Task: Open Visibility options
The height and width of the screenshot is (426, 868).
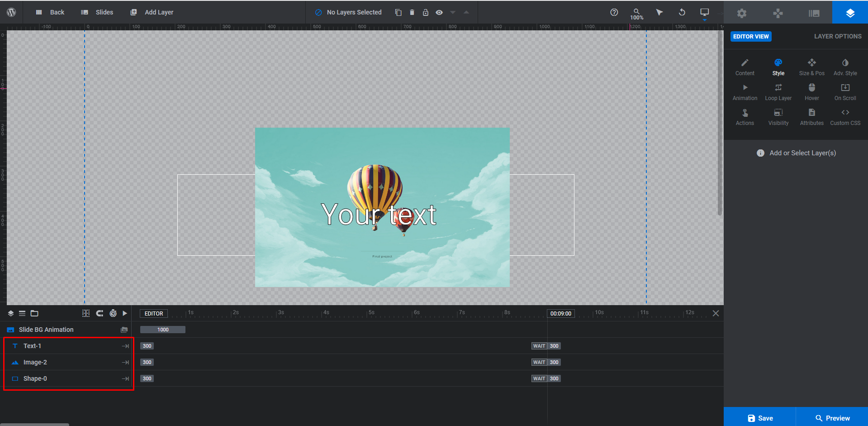Action: click(x=778, y=117)
